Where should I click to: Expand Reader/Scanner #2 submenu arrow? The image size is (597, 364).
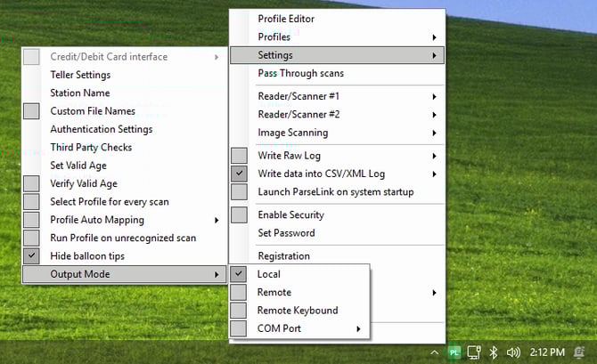pos(434,115)
